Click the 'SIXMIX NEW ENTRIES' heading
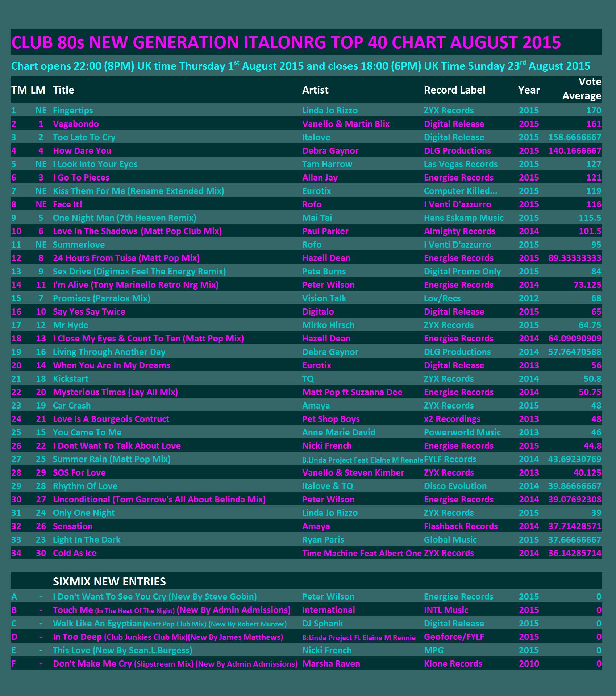Screen dimensions: 616x696 (109, 581)
